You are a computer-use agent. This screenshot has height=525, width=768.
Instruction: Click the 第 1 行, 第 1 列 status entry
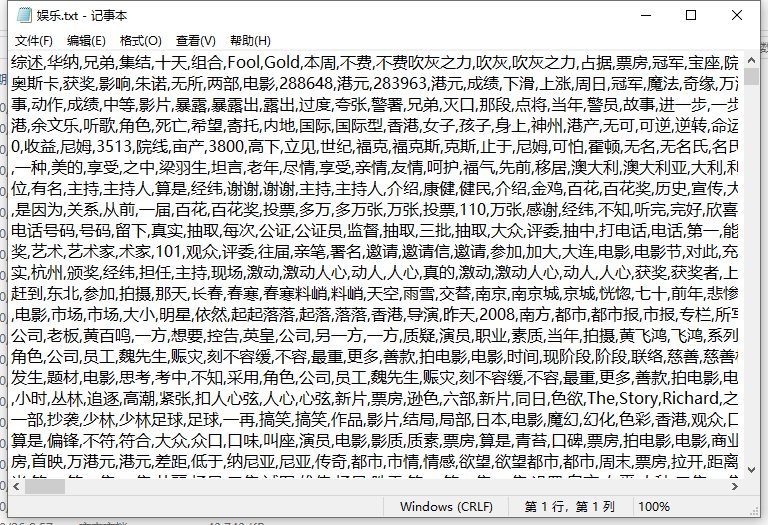click(569, 506)
